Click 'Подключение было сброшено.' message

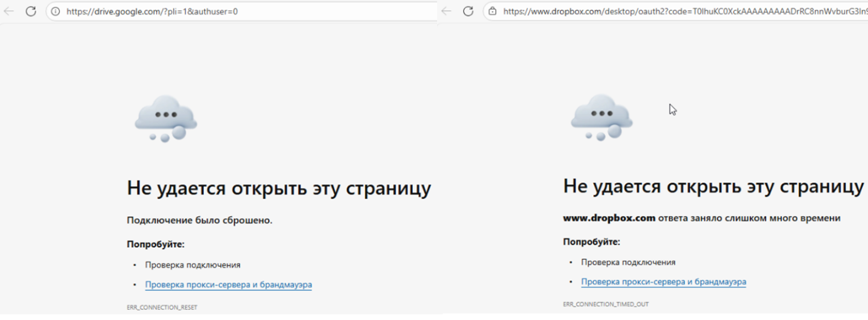199,220
